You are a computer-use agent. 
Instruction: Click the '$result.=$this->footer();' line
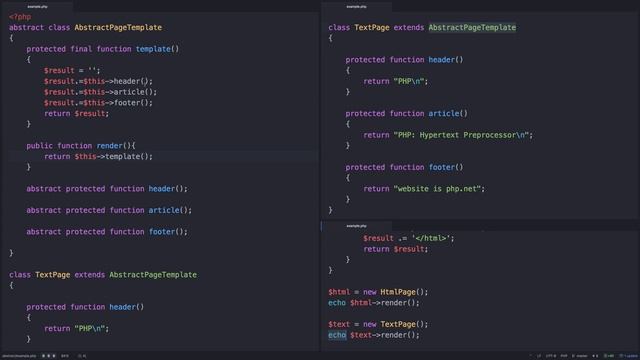[98, 103]
